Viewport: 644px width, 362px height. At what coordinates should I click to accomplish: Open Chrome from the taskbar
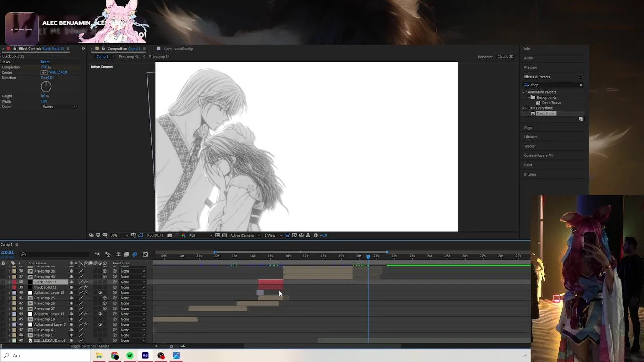[115, 356]
